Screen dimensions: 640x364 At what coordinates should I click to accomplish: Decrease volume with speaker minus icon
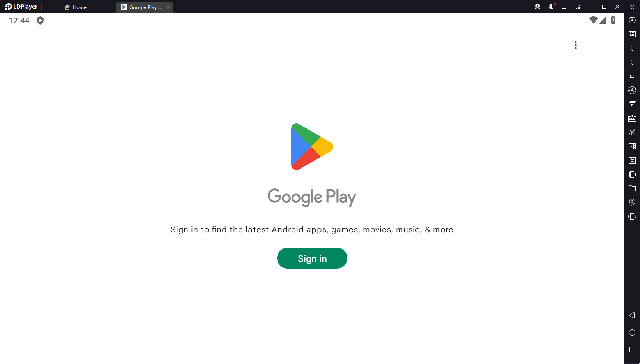632,62
